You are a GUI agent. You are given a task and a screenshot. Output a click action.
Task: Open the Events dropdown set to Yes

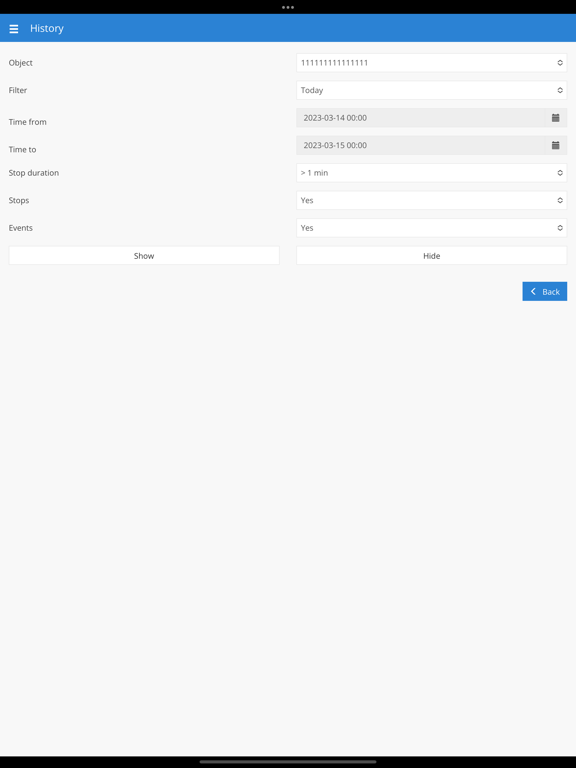point(432,228)
